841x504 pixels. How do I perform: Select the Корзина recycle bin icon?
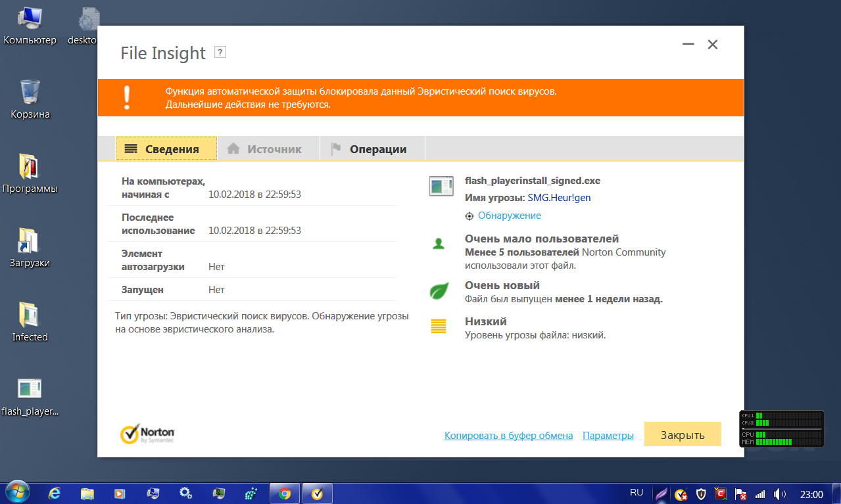click(x=30, y=100)
